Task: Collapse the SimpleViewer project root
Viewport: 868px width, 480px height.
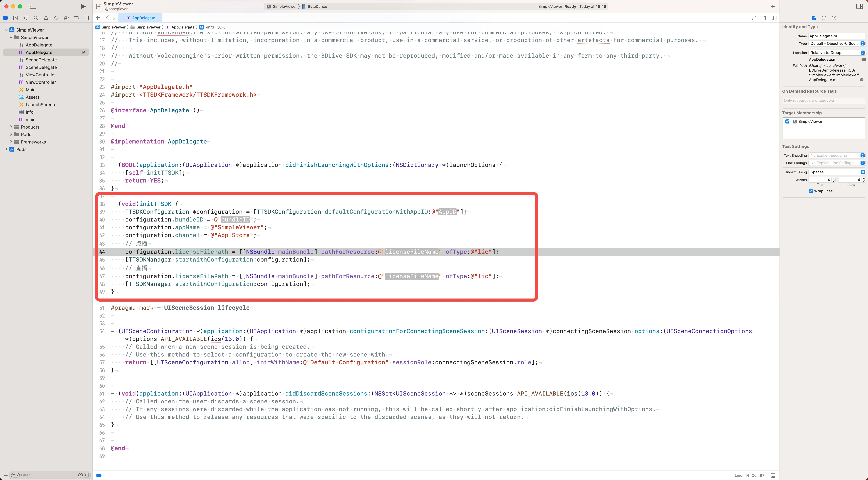Action: click(x=6, y=30)
